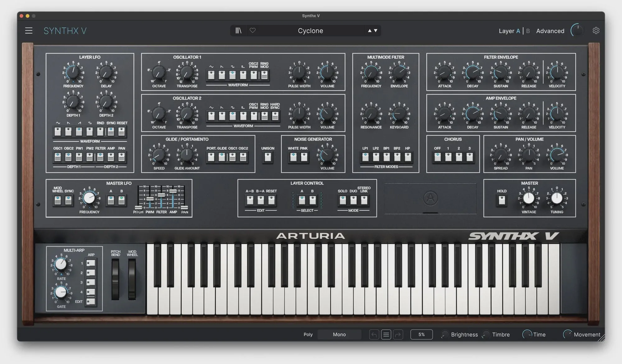Click the redo arrow icon
Screen dimensions: 622x364
pyautogui.click(x=398, y=334)
